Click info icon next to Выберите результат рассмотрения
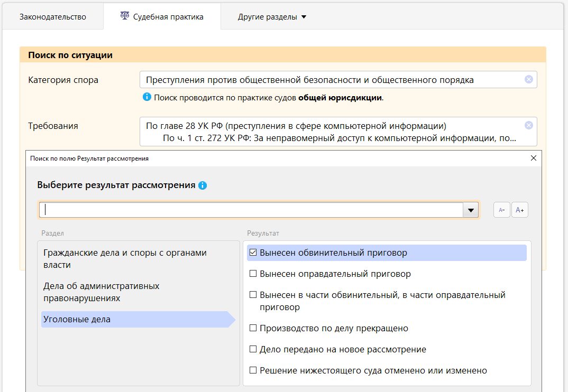Screen dimensions: 568x392 coord(203,185)
